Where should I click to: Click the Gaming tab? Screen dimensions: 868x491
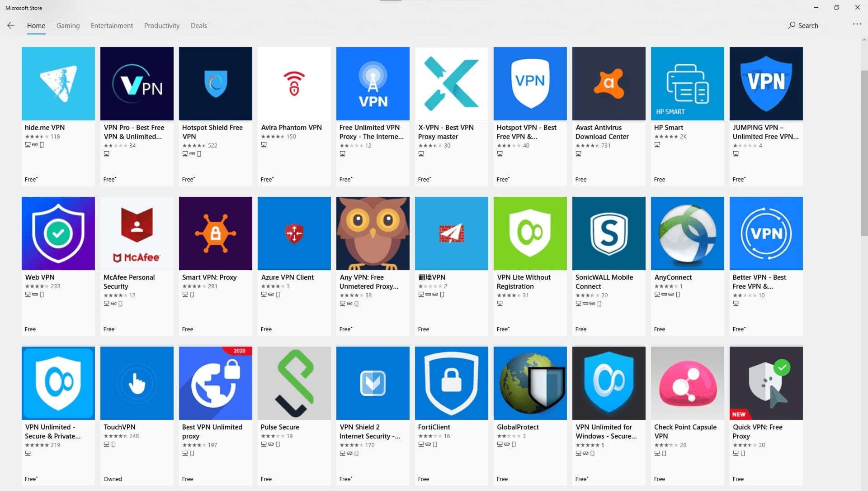coord(67,25)
